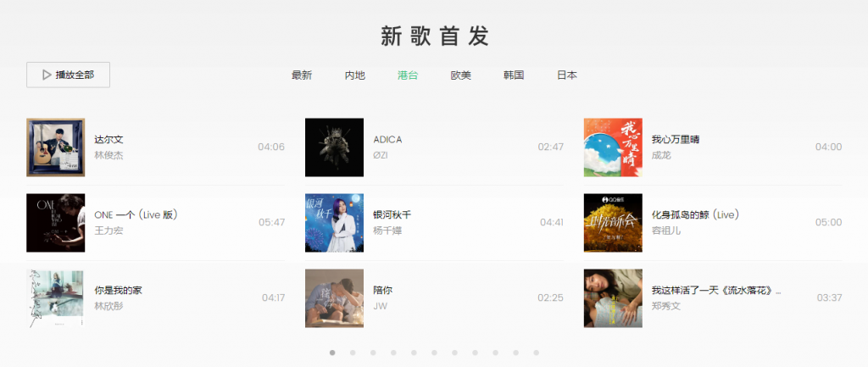Open artist page for 杨千嬅
The height and width of the screenshot is (367, 868).
(387, 231)
